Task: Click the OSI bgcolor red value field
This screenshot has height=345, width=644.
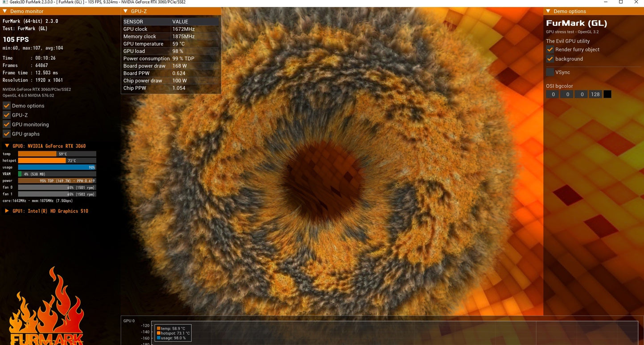Action: [x=553, y=94]
